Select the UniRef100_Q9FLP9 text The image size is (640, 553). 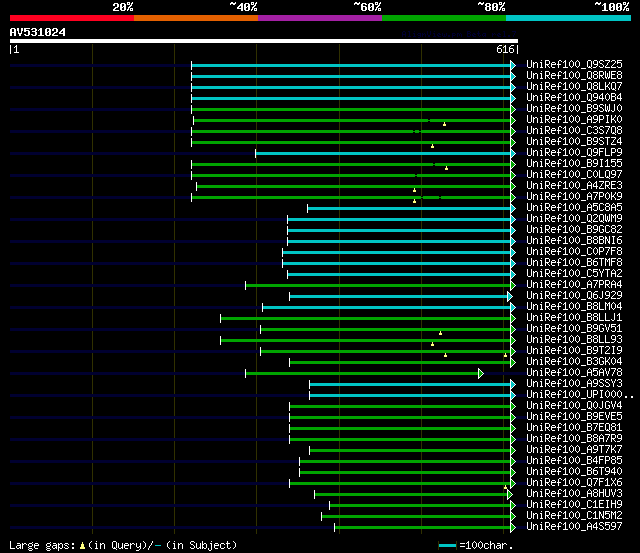pos(574,153)
